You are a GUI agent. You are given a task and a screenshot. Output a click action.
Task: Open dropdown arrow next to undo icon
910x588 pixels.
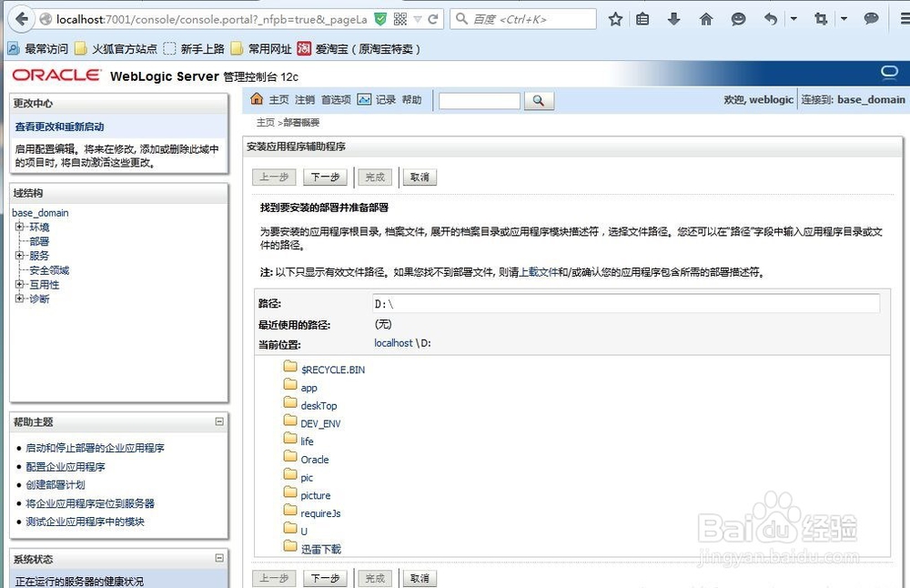[794, 19]
